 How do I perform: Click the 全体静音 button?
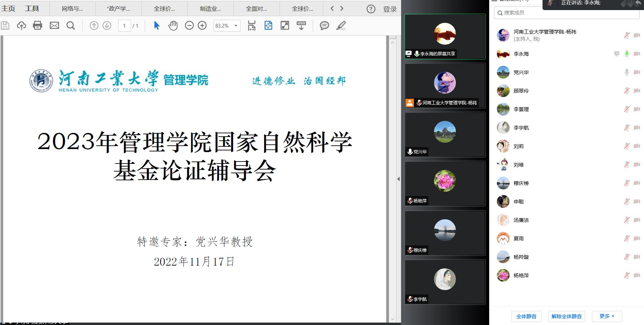[526, 316]
